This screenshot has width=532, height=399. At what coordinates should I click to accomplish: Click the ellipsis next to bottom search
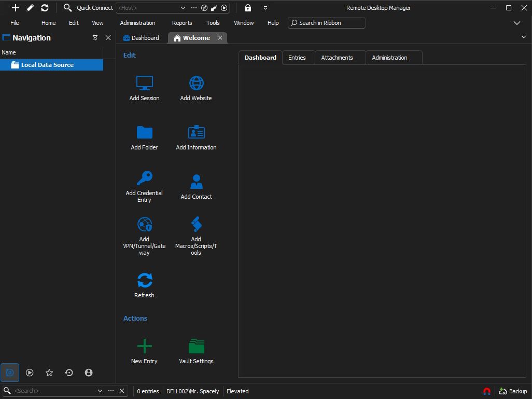point(111,391)
